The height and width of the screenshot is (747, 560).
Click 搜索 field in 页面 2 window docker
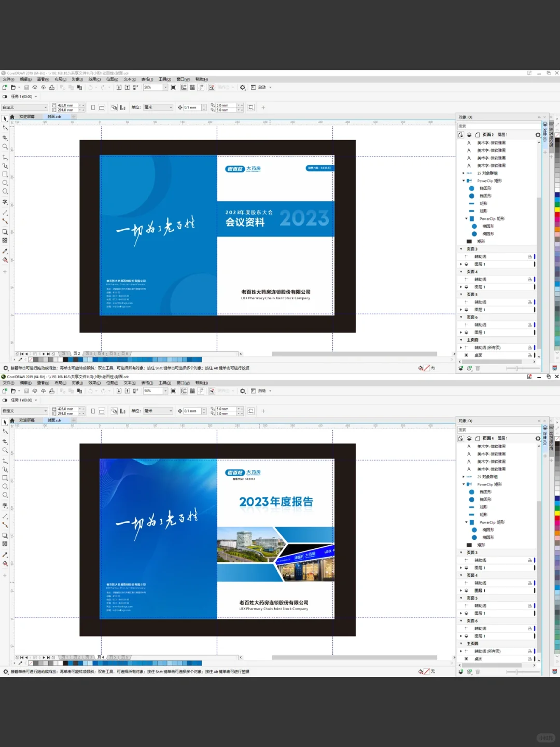(x=499, y=126)
